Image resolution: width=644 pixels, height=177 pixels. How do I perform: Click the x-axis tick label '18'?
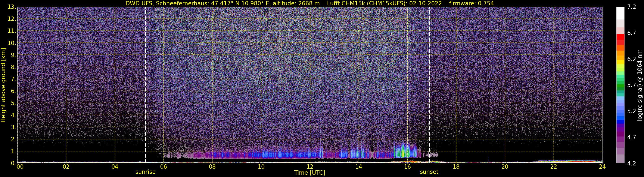[456, 166]
